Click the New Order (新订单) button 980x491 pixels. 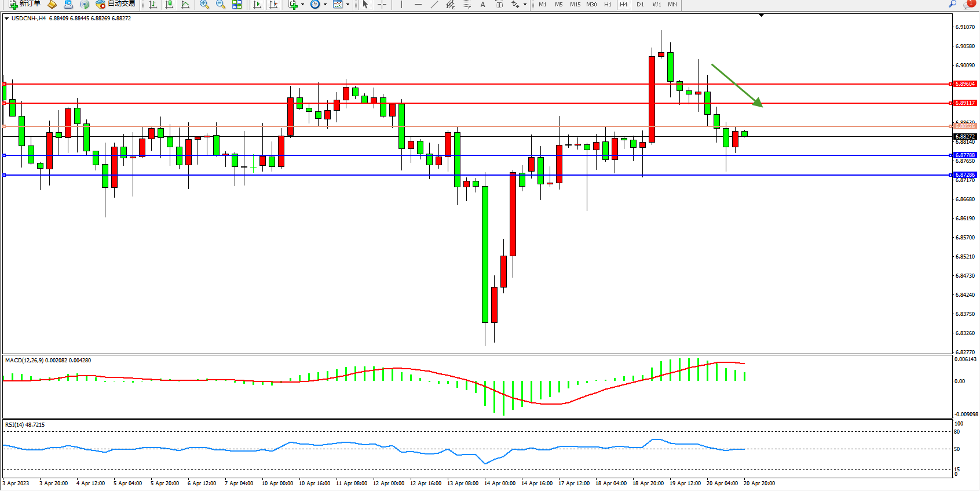[x=24, y=4]
